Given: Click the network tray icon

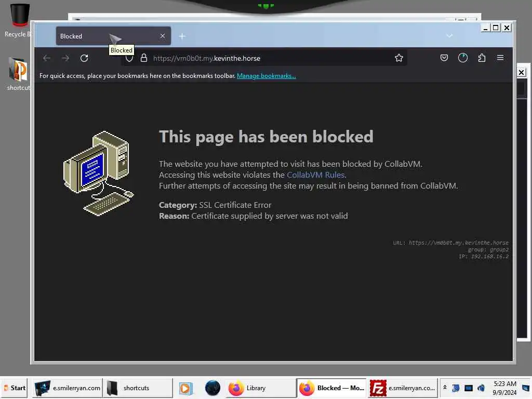Looking at the screenshot, I should tap(456, 388).
